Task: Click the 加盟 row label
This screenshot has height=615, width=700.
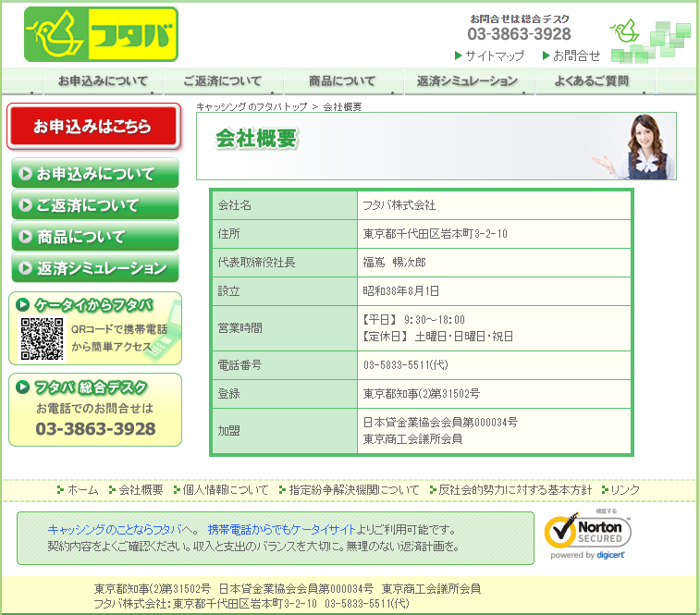Action: (229, 431)
